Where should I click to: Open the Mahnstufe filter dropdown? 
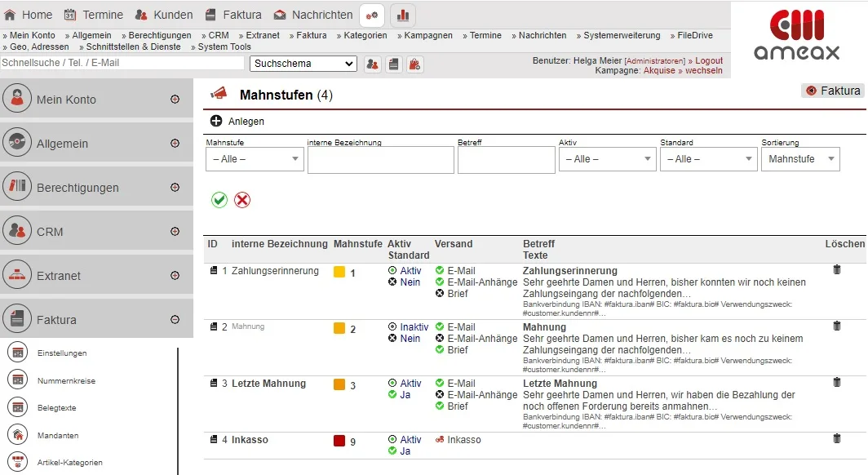(255, 159)
